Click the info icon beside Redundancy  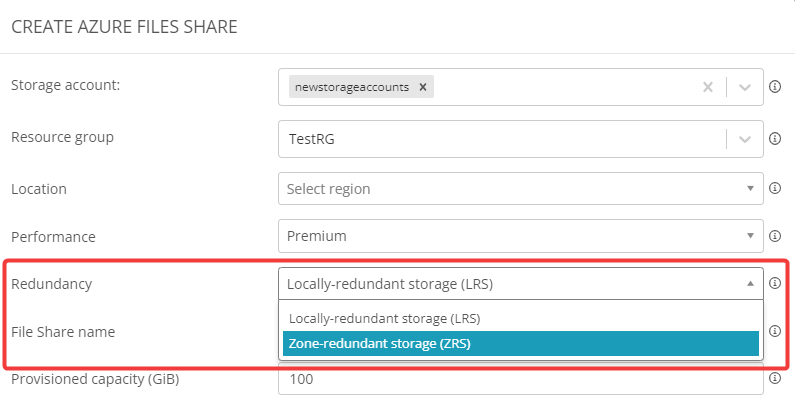click(x=774, y=283)
